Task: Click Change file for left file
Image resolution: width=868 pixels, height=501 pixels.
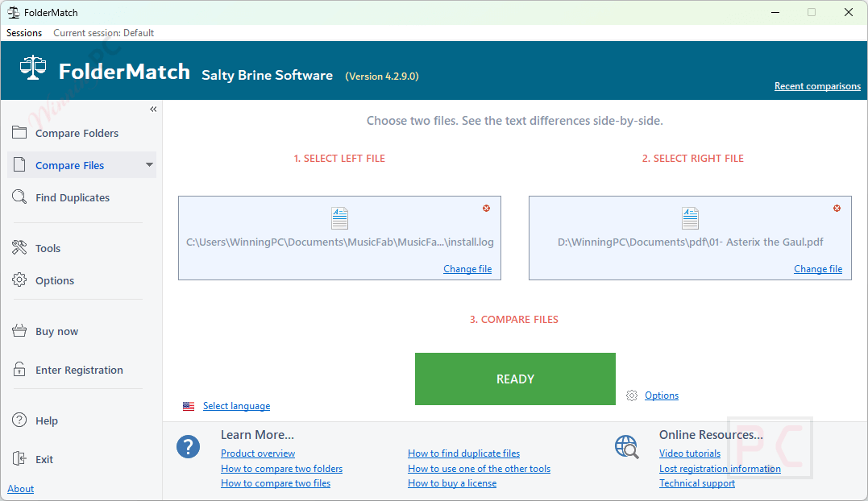Action: coord(467,269)
